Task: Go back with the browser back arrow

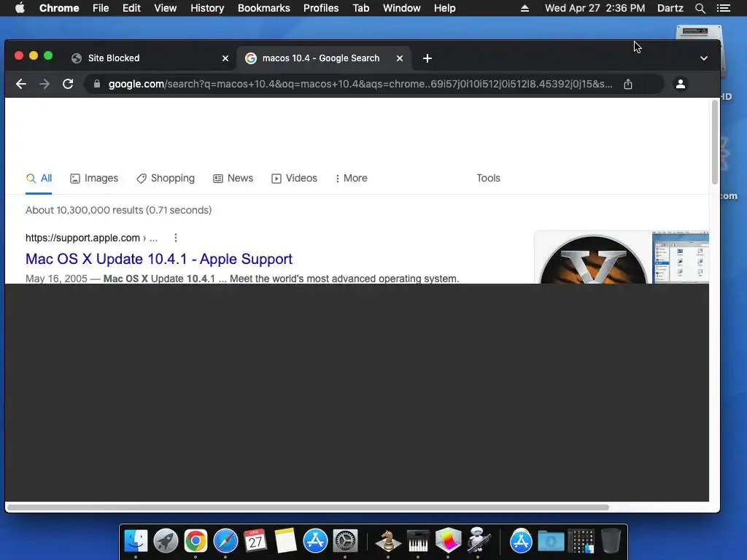Action: 21,85
